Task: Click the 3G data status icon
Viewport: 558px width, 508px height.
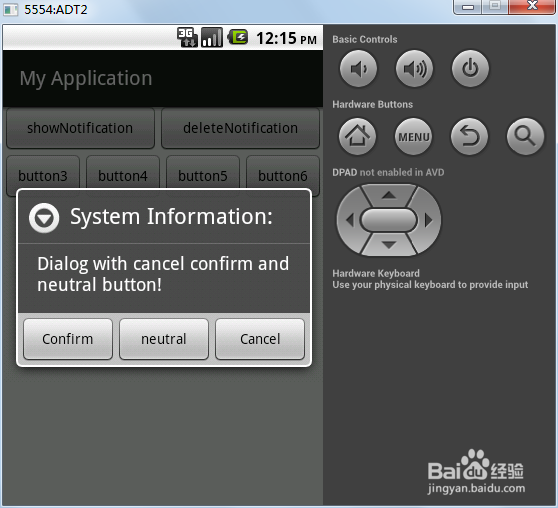Action: 187,37
